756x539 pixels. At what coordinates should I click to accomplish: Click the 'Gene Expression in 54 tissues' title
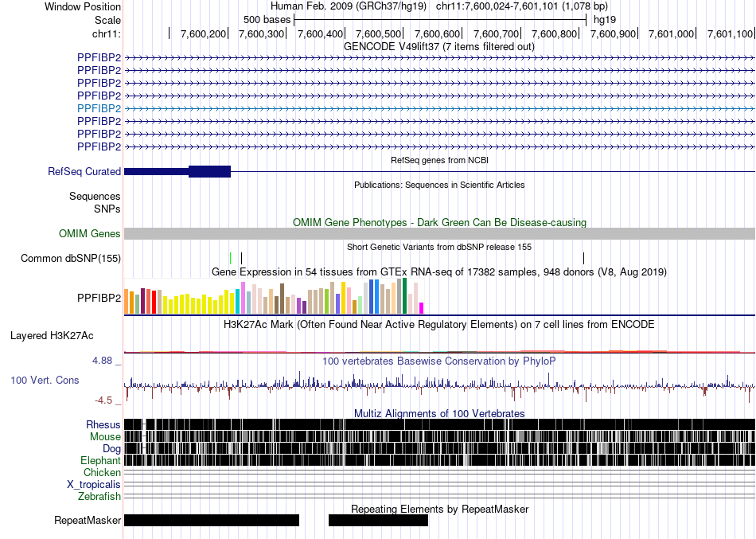click(439, 272)
